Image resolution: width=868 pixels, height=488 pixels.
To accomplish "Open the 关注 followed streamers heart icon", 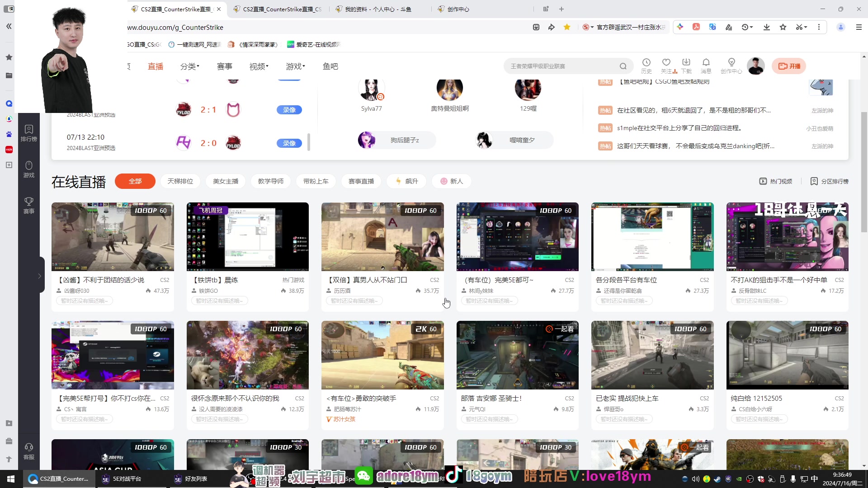I will [x=666, y=66].
